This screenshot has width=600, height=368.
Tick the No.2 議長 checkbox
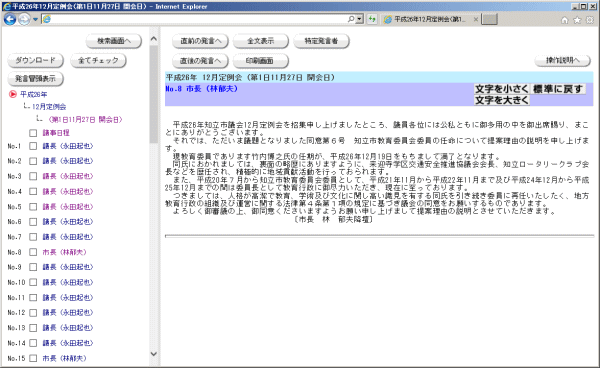click(33, 161)
